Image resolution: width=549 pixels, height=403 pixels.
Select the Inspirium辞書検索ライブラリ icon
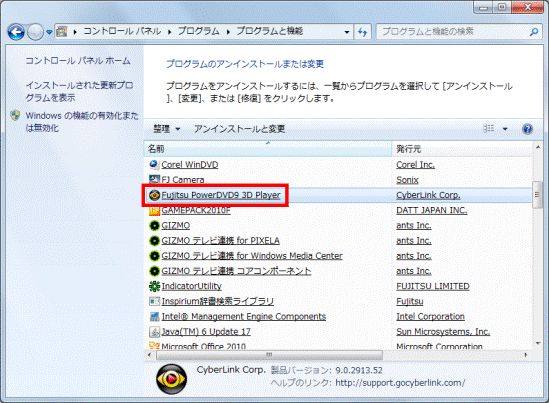click(x=154, y=301)
